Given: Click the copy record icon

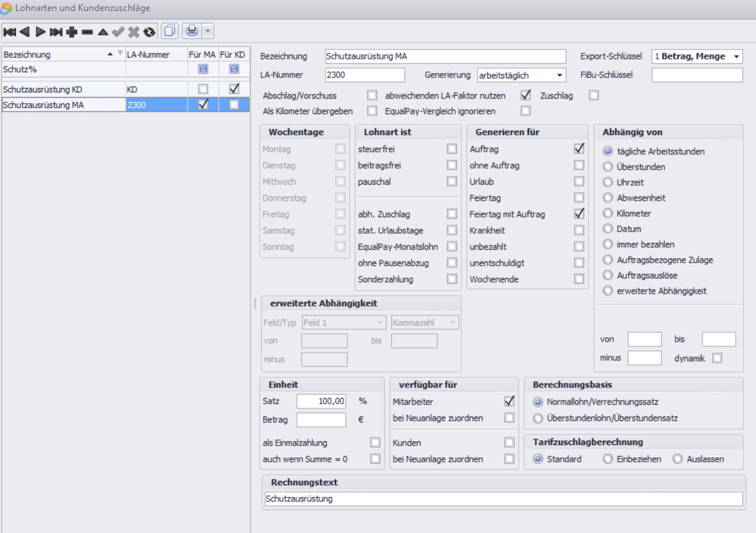Looking at the screenshot, I should coord(169,30).
